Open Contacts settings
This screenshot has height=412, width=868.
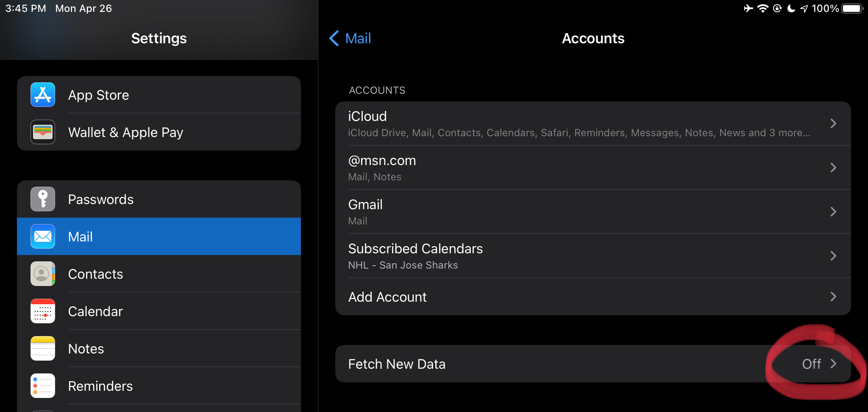tap(159, 274)
